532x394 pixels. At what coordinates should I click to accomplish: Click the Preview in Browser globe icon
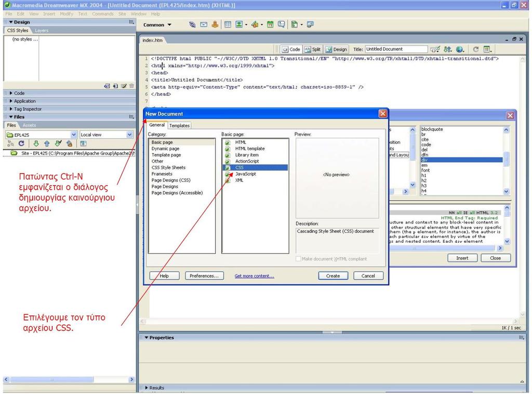click(460, 49)
